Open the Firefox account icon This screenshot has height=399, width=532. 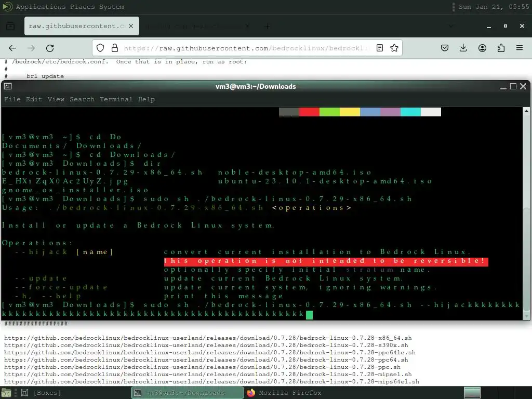click(482, 48)
